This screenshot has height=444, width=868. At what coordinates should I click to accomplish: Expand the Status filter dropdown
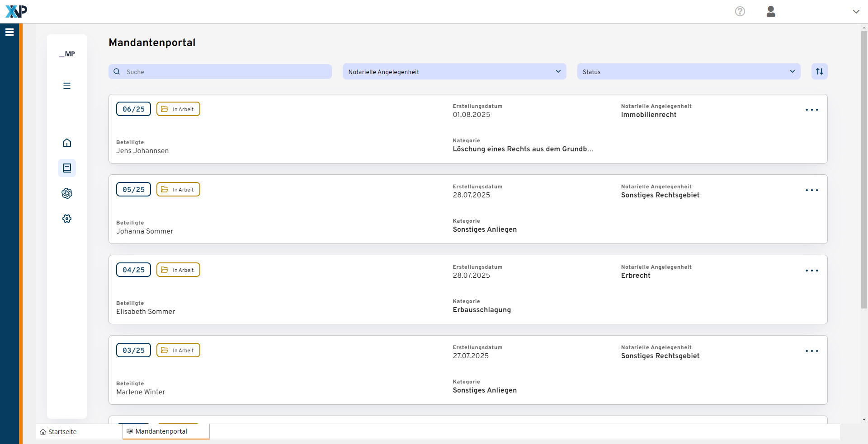(x=688, y=71)
